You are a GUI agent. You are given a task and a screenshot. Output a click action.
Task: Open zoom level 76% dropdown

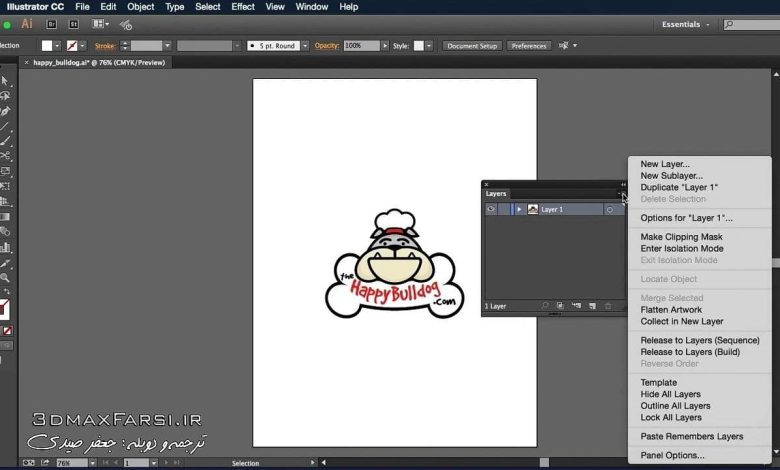click(x=93, y=463)
